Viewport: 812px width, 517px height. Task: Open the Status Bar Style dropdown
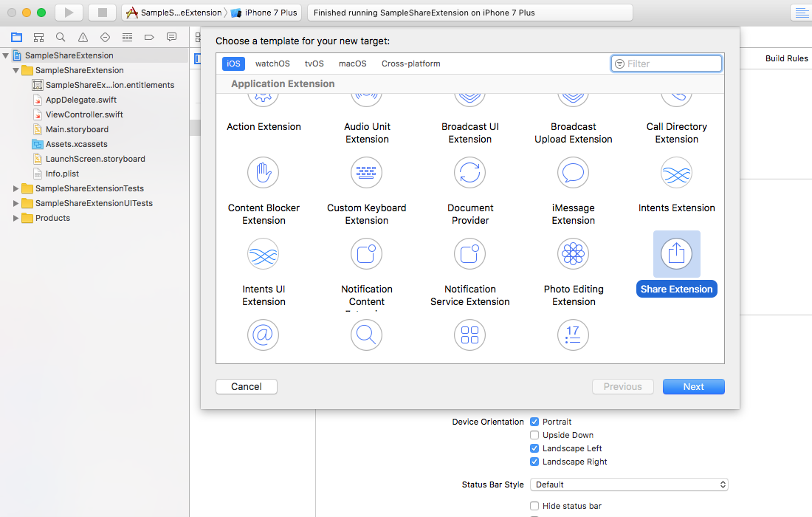click(x=628, y=485)
